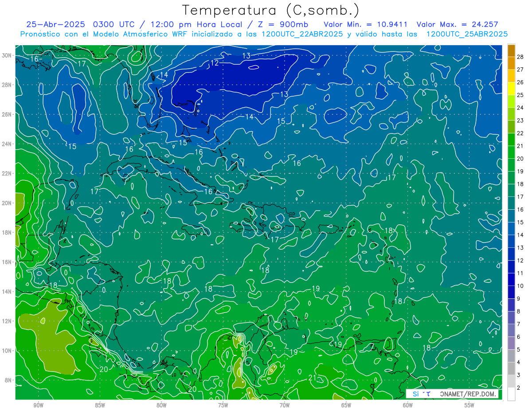The width and height of the screenshot is (532, 411).
Task: Click the "28N" latitude axis label
Action: pos(7,85)
